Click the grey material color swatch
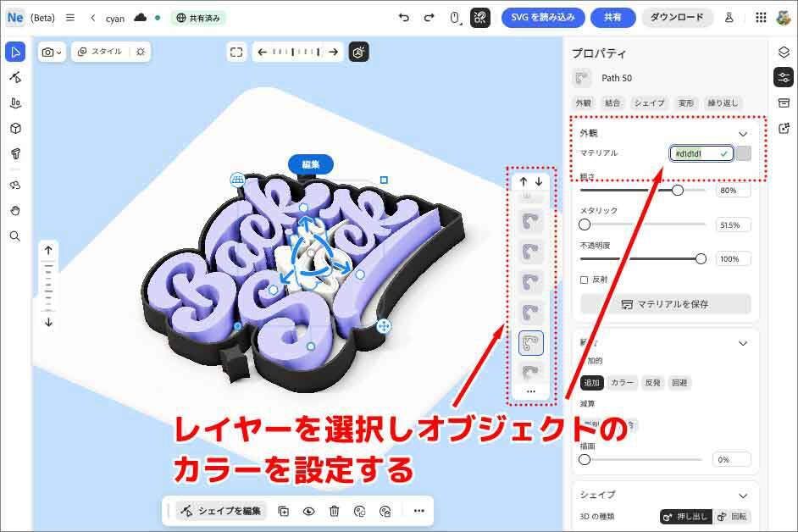This screenshot has width=798, height=532. click(x=743, y=153)
